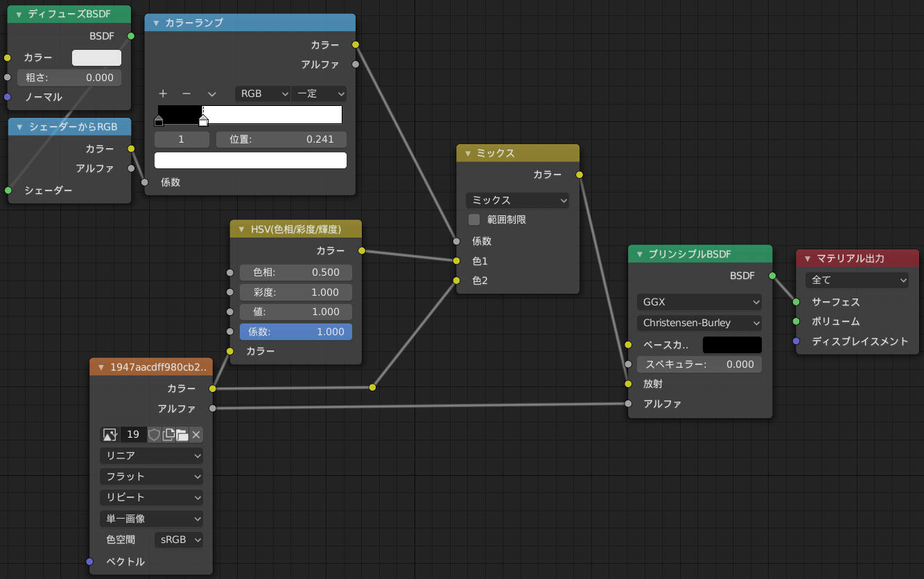Open the black ベースカ.. color swatch

click(x=732, y=345)
